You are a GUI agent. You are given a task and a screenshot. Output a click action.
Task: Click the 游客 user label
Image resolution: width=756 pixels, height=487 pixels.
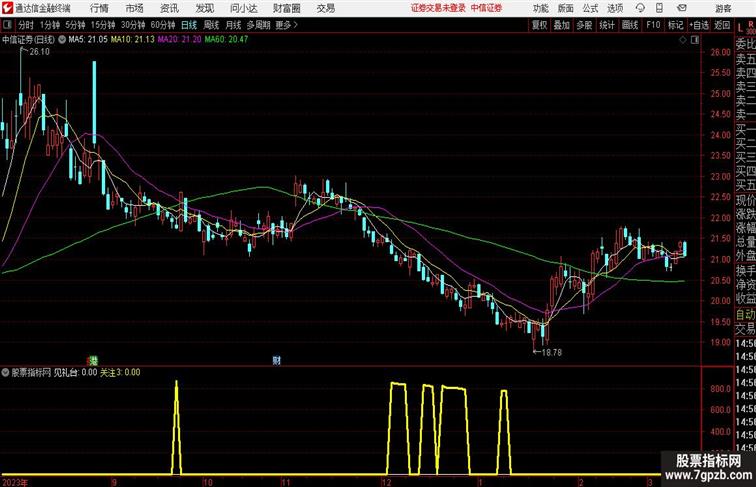tap(723, 8)
